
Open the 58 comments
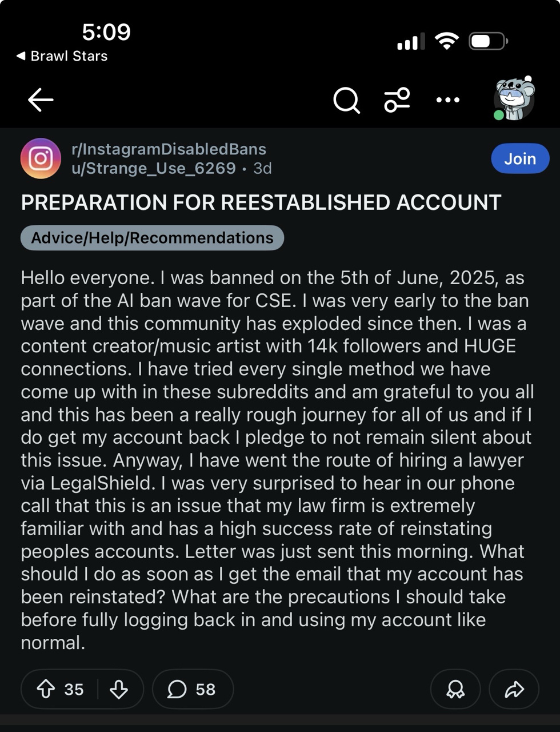pyautogui.click(x=193, y=689)
